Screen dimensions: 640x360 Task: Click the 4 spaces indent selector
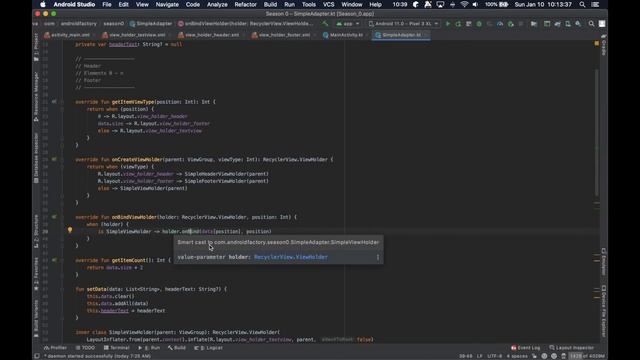(x=517, y=356)
